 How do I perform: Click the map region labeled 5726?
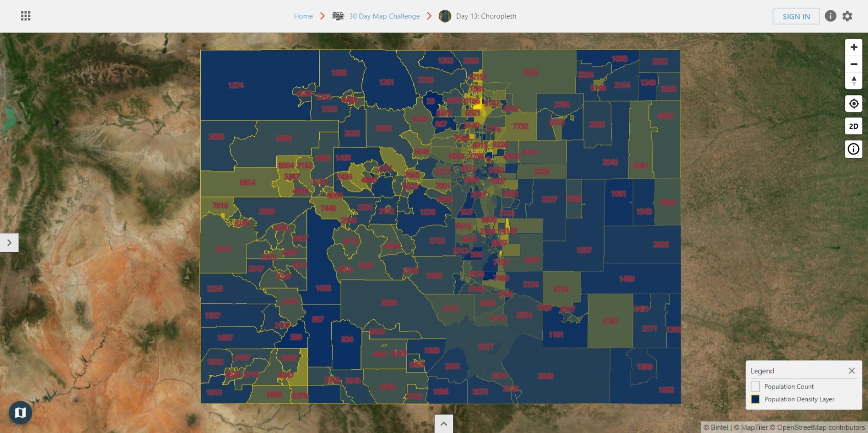tap(542, 172)
